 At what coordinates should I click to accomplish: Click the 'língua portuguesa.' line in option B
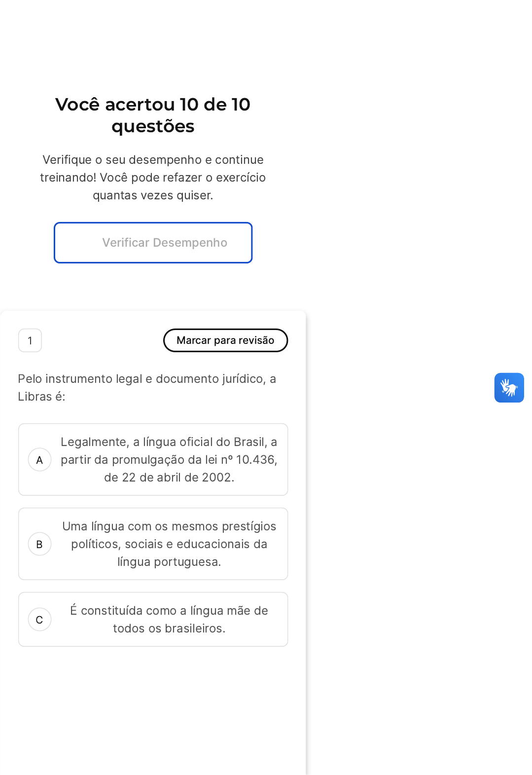point(169,562)
